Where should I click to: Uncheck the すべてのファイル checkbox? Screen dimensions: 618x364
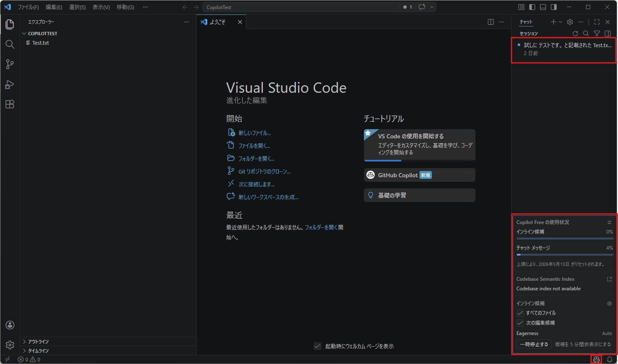tap(520, 313)
